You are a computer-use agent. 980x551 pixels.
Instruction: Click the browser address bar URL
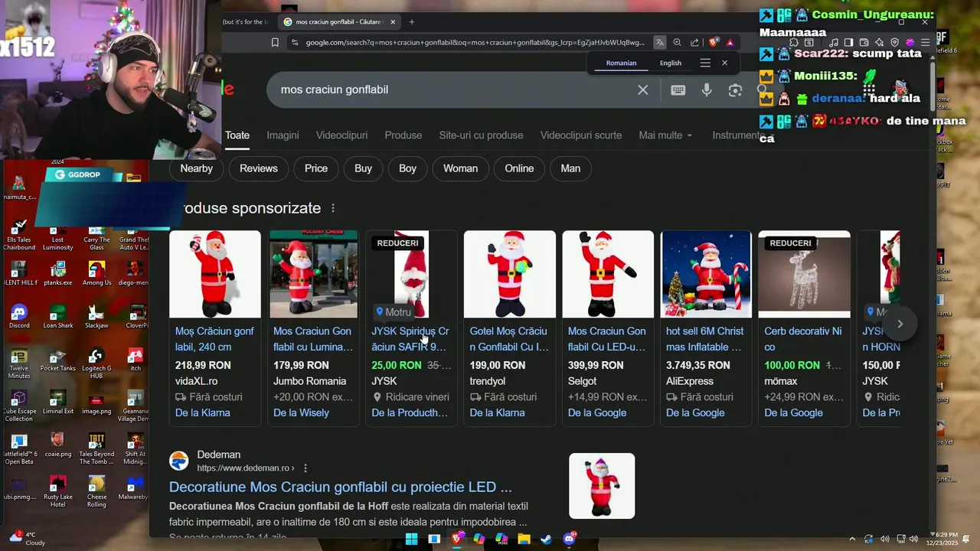[x=475, y=43]
